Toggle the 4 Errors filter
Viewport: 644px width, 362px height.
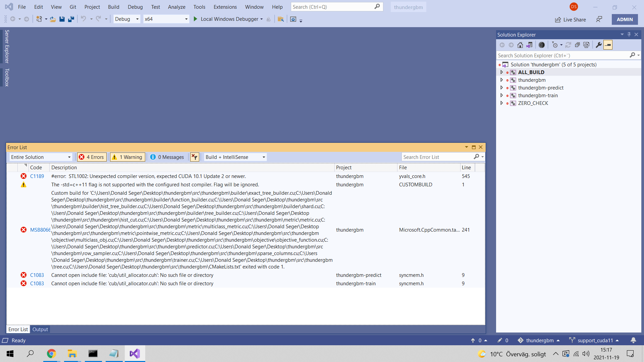coord(92,157)
